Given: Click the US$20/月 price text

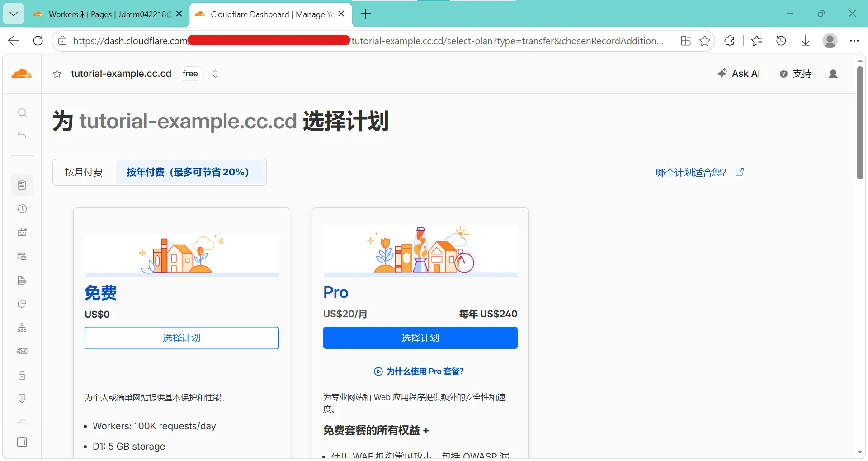Looking at the screenshot, I should tap(345, 314).
